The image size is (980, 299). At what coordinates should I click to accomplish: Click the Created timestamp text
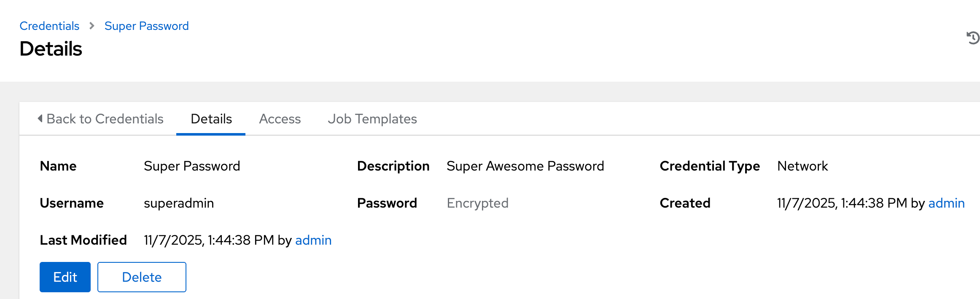click(842, 203)
